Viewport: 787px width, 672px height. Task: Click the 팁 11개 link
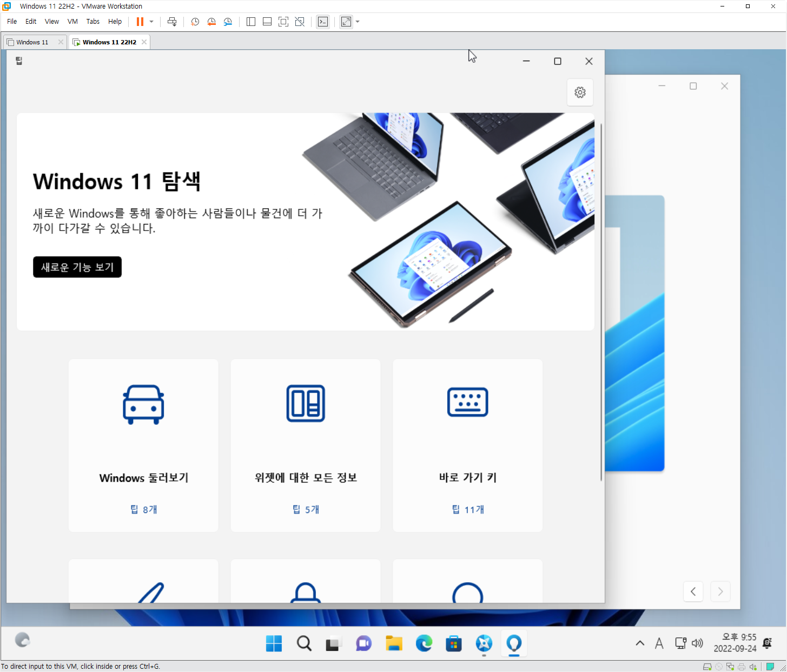[x=468, y=510]
